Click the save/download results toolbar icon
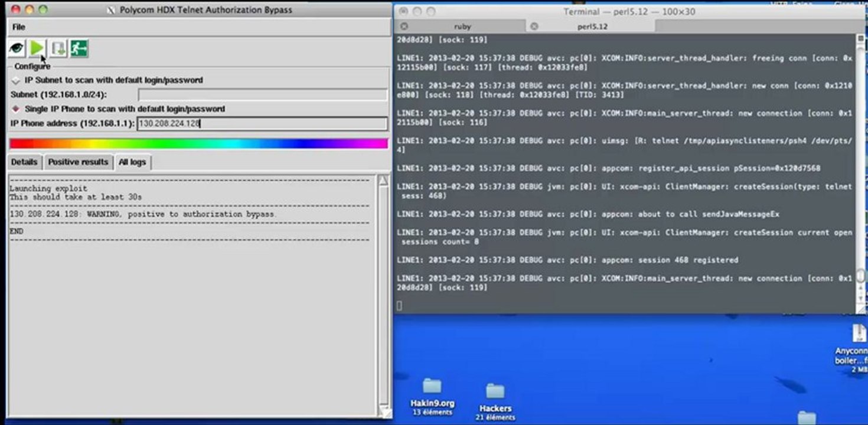 pyautogui.click(x=58, y=48)
